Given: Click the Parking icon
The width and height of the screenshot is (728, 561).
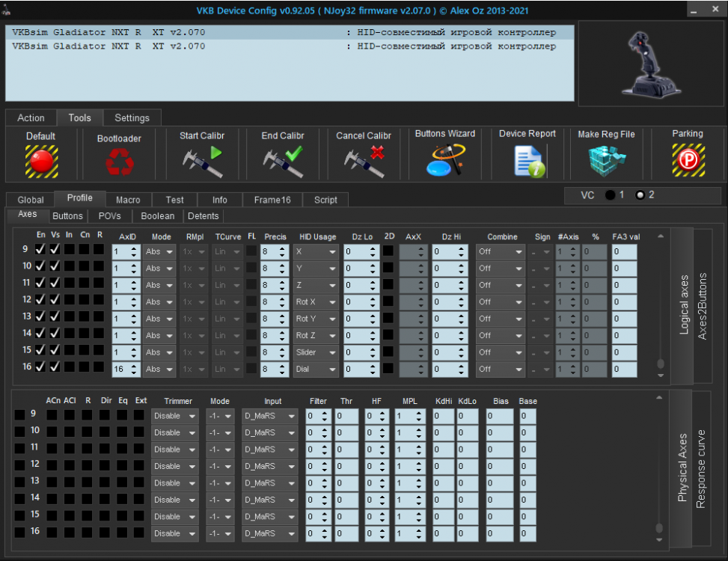Looking at the screenshot, I should click(687, 160).
